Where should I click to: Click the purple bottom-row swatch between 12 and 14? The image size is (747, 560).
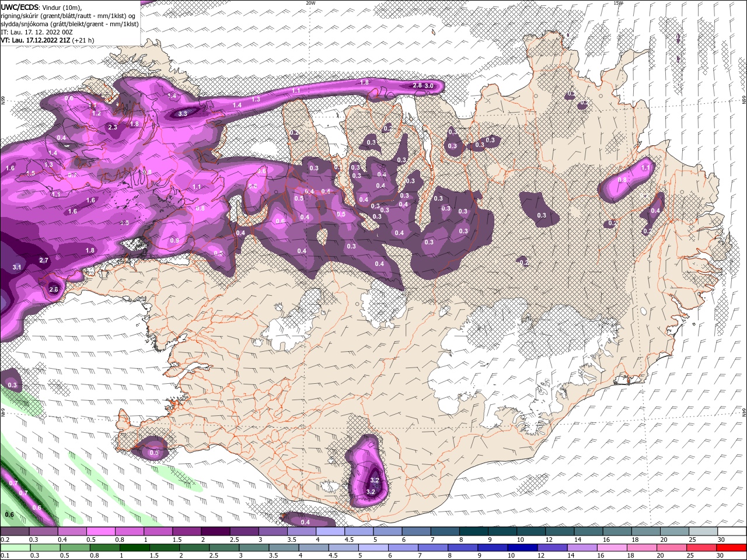tap(552, 548)
